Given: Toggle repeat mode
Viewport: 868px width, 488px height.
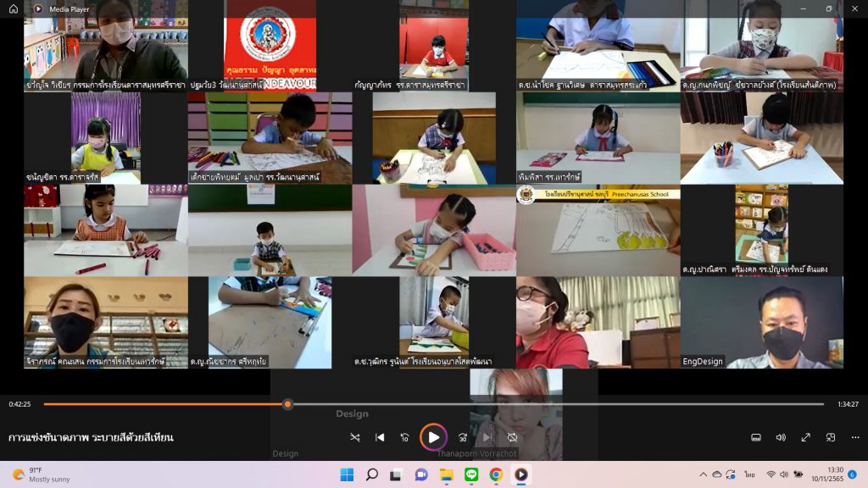Looking at the screenshot, I should 513,437.
